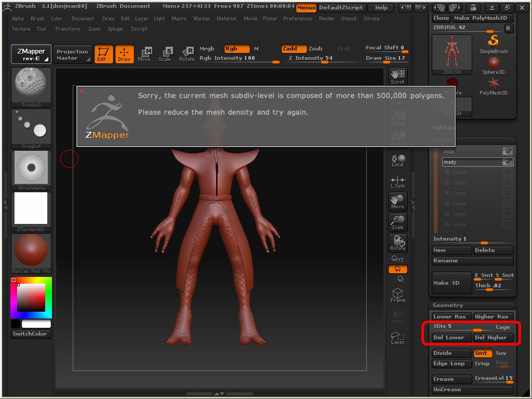Image resolution: width=532 pixels, height=399 pixels.
Task: Open the ZTexture01 texture selector
Action: [31, 212]
